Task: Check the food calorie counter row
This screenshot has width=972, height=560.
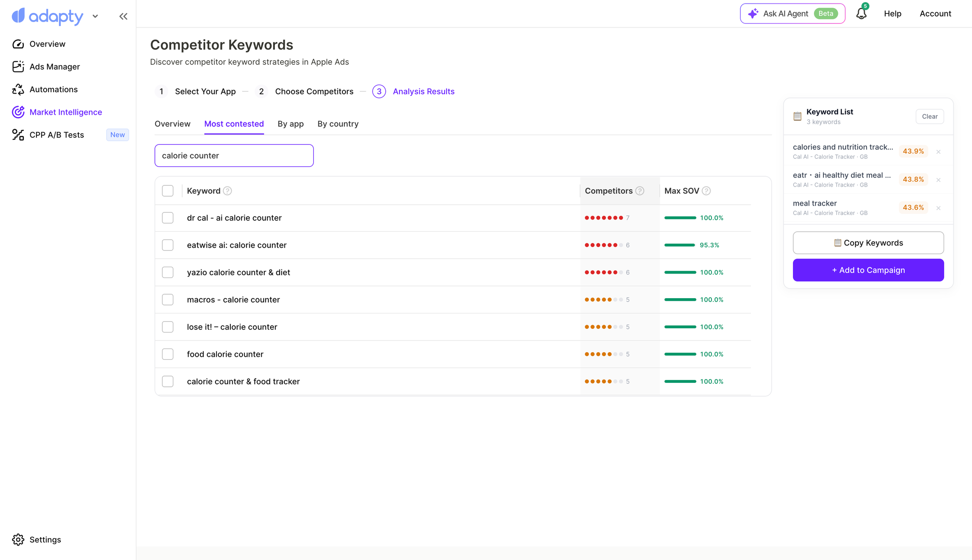Action: pos(168,354)
